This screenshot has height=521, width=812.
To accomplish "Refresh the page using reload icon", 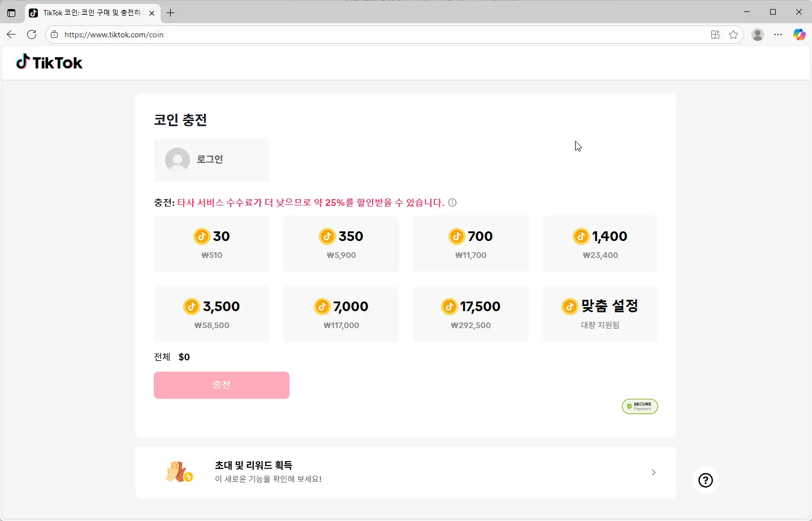I will (x=32, y=35).
